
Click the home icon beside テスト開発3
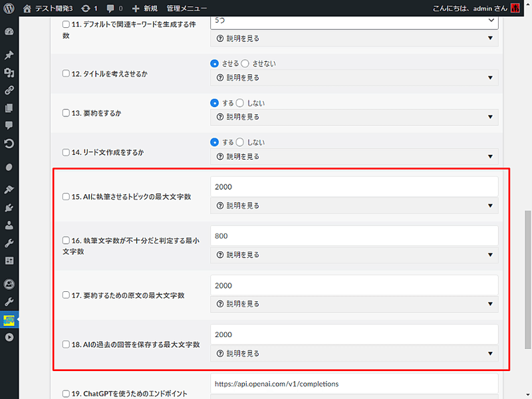tap(27, 8)
